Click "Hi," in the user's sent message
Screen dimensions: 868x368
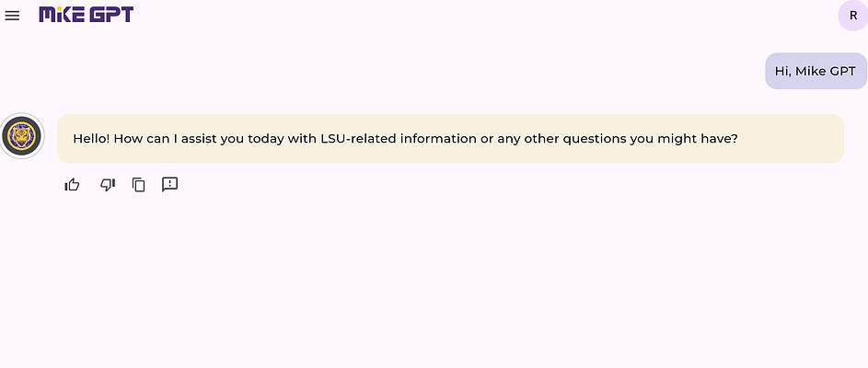pos(783,71)
